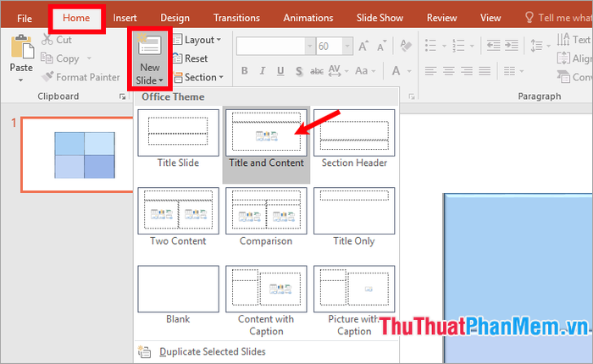
Task: Open the Section dropdown menu
Action: click(197, 77)
